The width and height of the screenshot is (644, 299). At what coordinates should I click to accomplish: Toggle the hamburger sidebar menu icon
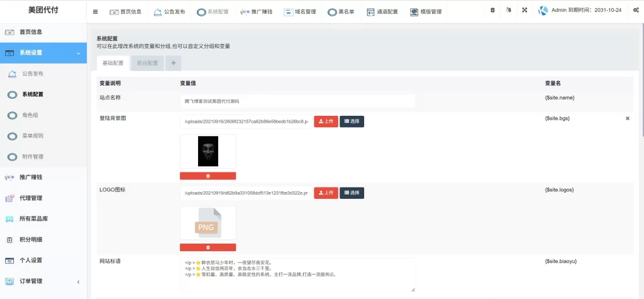[x=95, y=11]
